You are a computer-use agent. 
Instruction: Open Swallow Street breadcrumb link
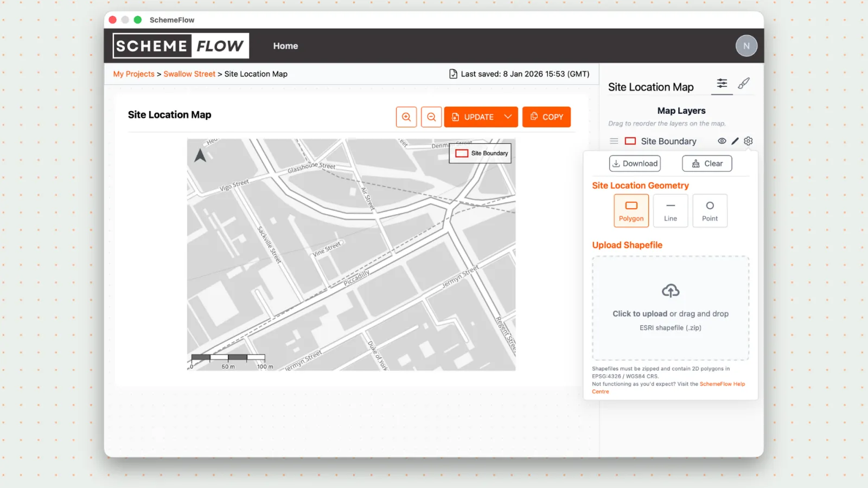pyautogui.click(x=189, y=74)
